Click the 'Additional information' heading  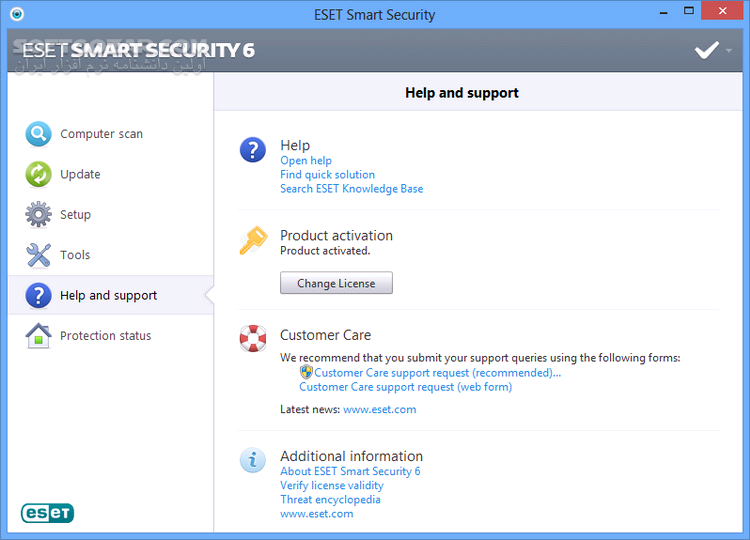(x=352, y=456)
